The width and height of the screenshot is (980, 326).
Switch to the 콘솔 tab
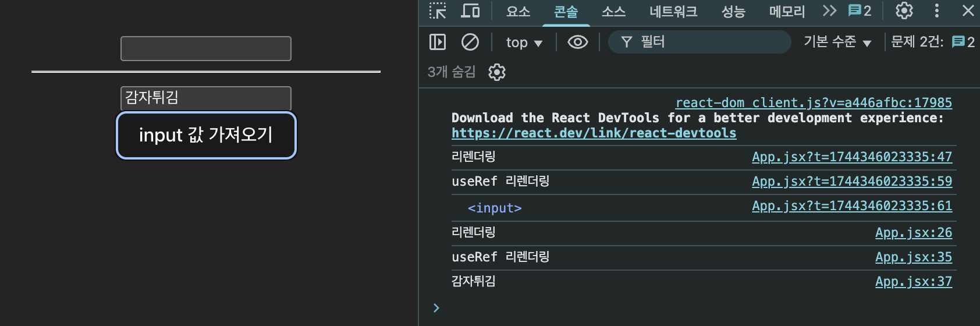[x=566, y=12]
